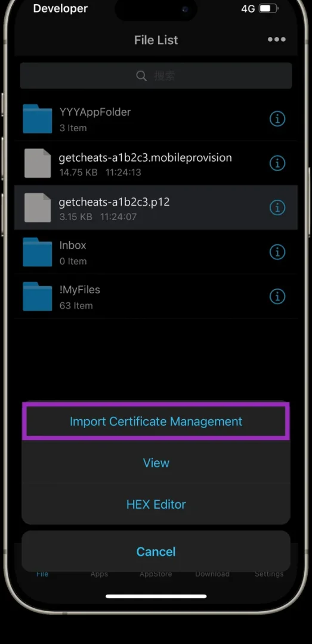The height and width of the screenshot is (644, 312).
Task: Tap the 4G network indicator
Action: coord(248,8)
